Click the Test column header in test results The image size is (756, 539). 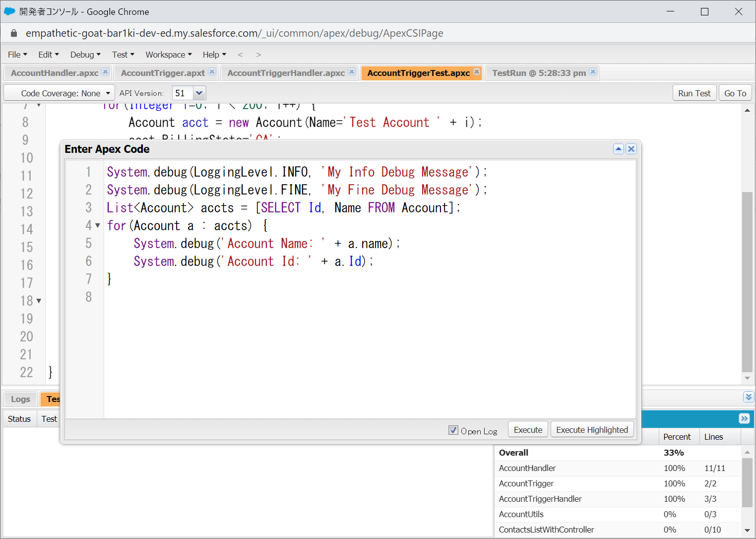(49, 419)
